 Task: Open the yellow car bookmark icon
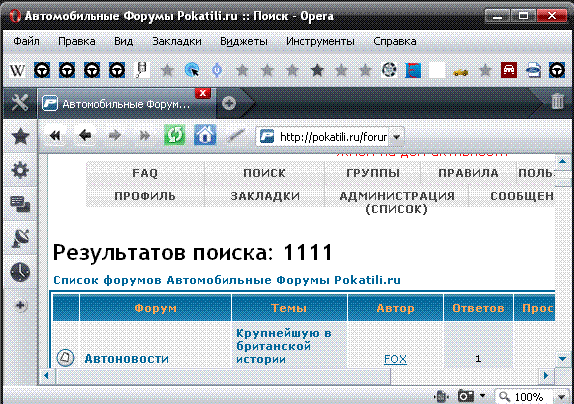click(x=460, y=72)
